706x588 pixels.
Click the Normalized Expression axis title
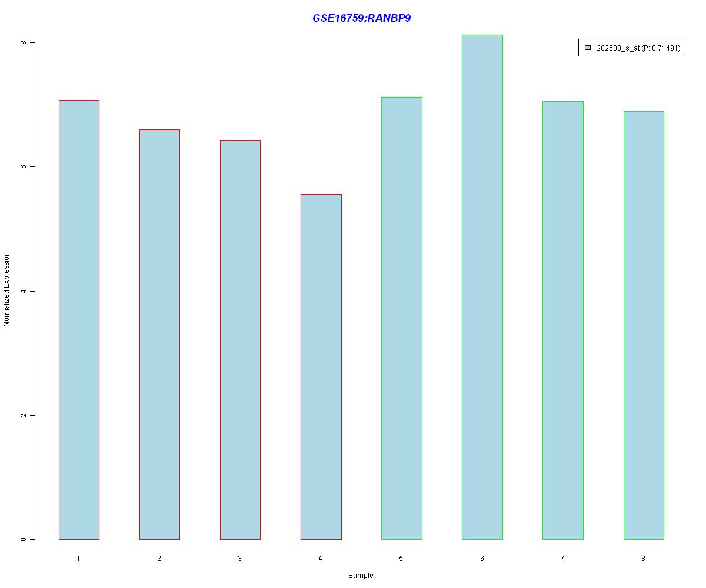(x=7, y=289)
